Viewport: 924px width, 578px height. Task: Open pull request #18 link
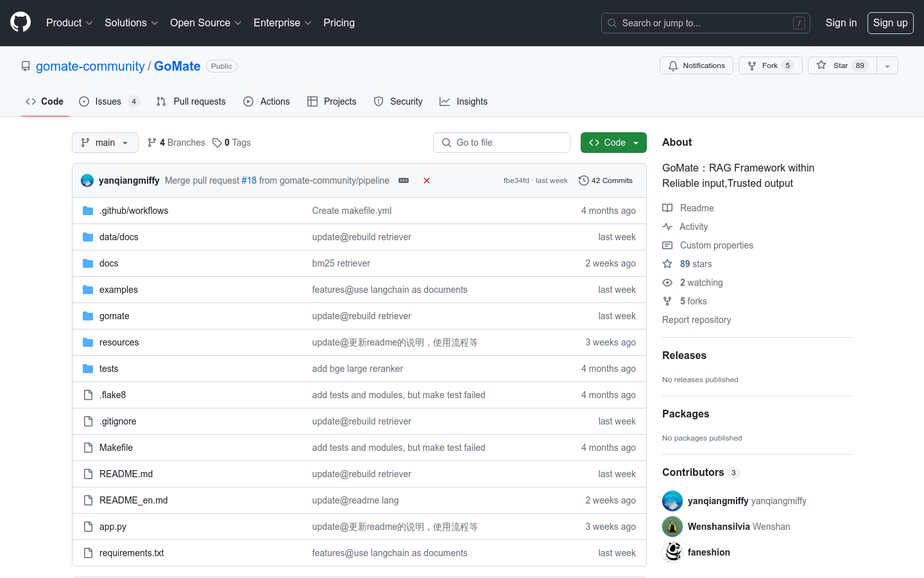[x=249, y=180]
